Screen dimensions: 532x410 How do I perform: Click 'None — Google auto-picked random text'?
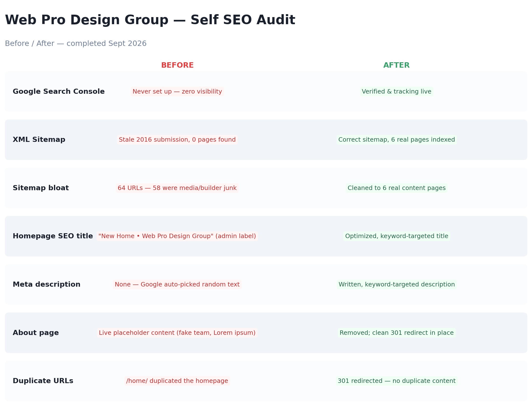177,284
